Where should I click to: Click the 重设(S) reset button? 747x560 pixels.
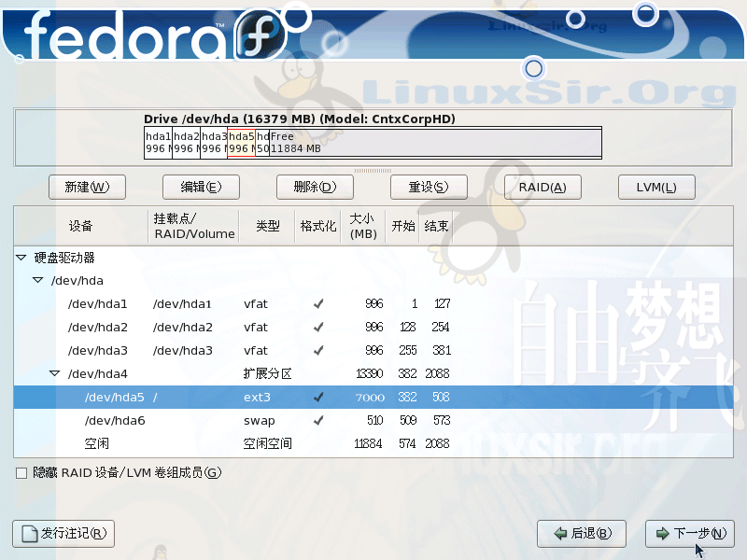pyautogui.click(x=429, y=188)
